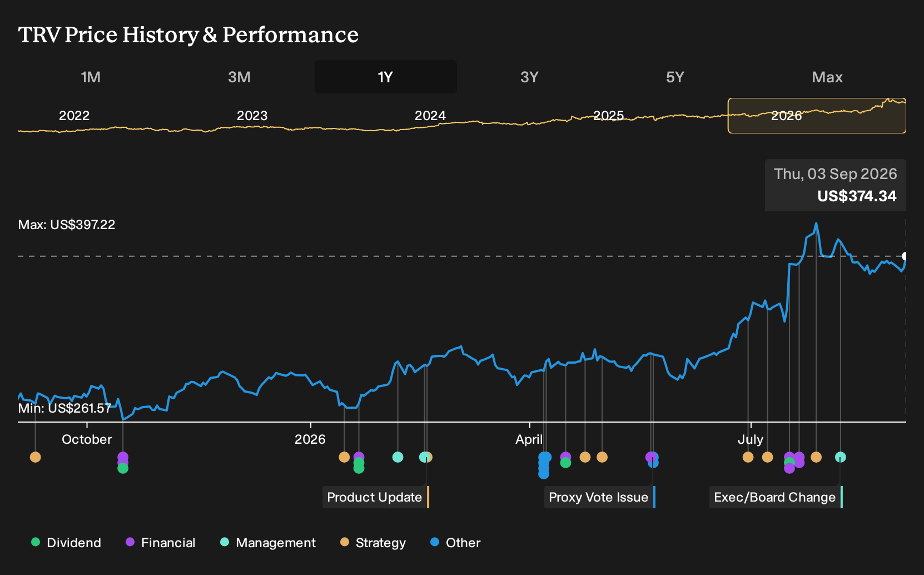Select the 1Y time range tab
The image size is (924, 575).
[x=386, y=77]
